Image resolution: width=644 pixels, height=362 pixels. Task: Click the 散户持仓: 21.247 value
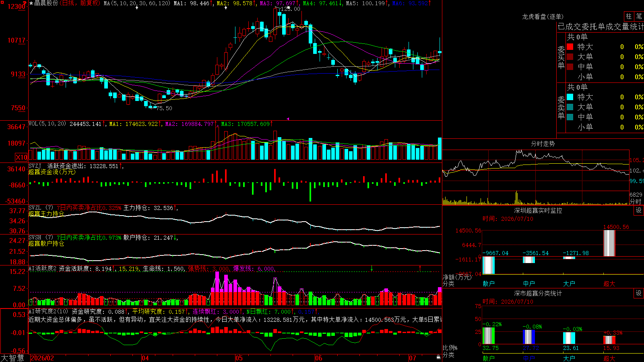(148, 238)
